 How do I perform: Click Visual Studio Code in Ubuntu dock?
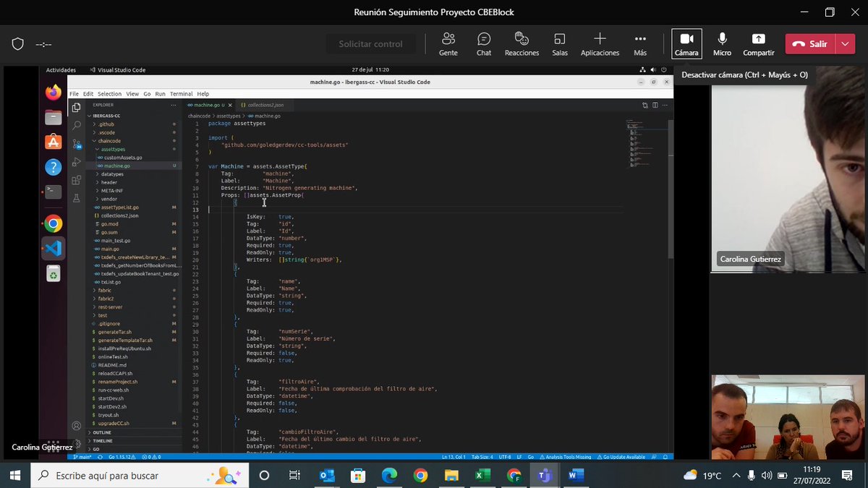click(x=54, y=249)
